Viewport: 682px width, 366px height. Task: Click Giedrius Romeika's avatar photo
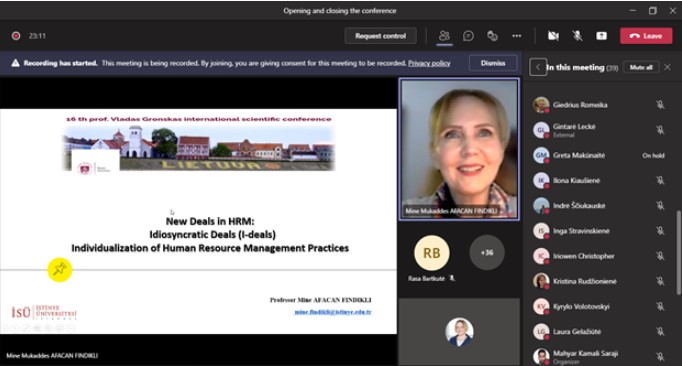point(541,105)
